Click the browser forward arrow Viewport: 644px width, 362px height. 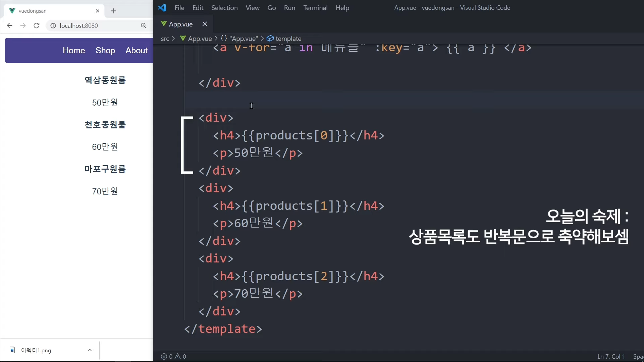click(x=23, y=25)
